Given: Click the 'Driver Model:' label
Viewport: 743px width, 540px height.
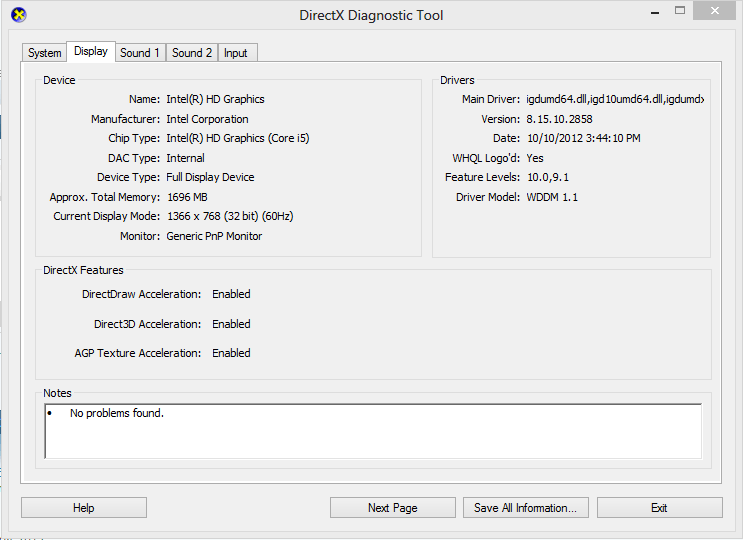Looking at the screenshot, I should click(488, 197).
